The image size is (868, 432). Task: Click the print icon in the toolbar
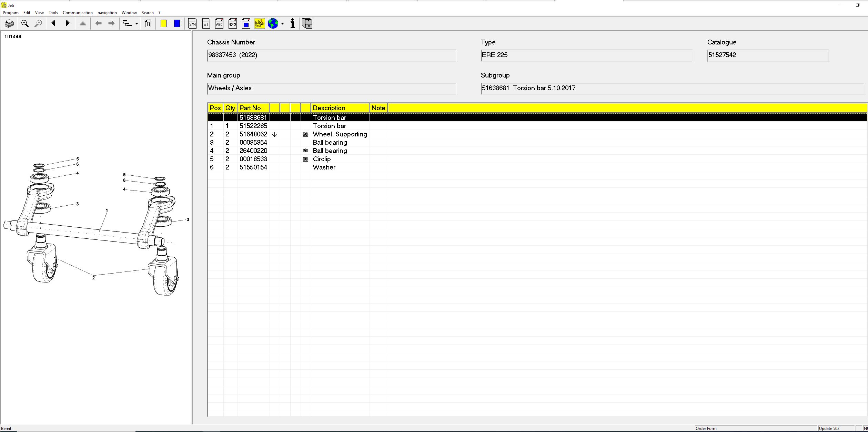9,23
